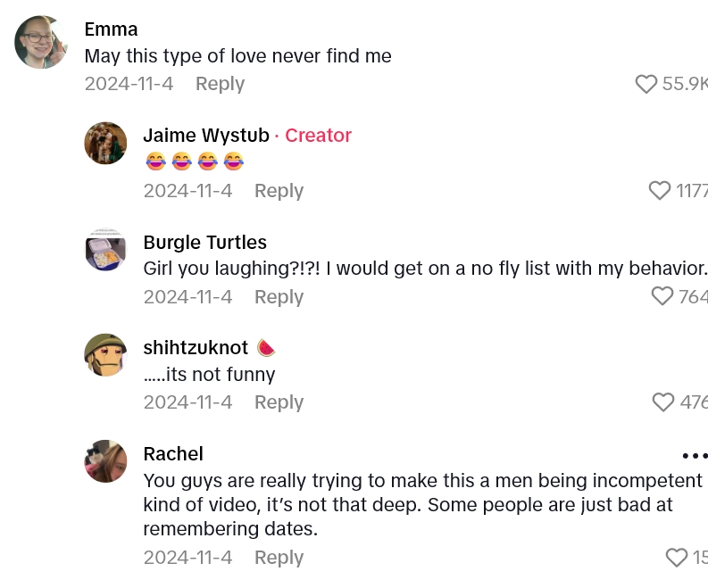This screenshot has height=588, width=708.
Task: Open Burgle Turtles' profile avatar
Action: click(x=105, y=249)
